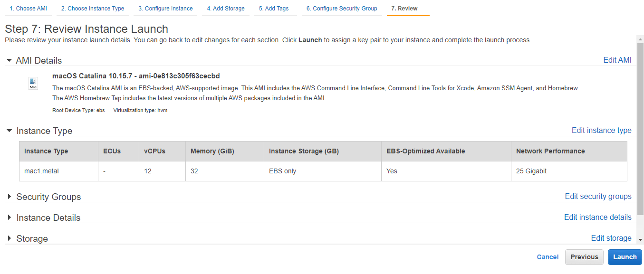Go back with the Previous button

click(x=585, y=257)
